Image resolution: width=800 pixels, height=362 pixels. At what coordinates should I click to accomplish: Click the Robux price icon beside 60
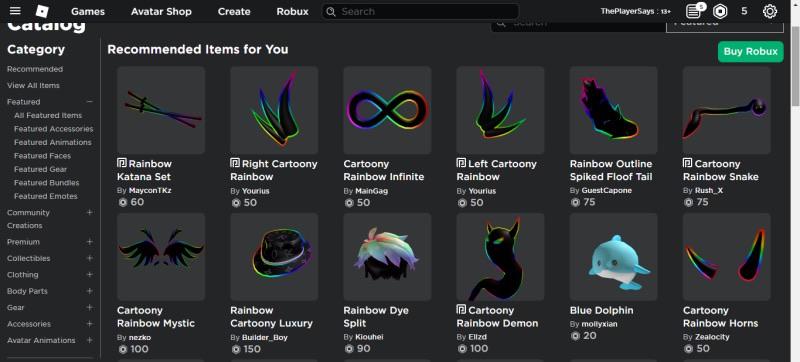[x=122, y=202]
